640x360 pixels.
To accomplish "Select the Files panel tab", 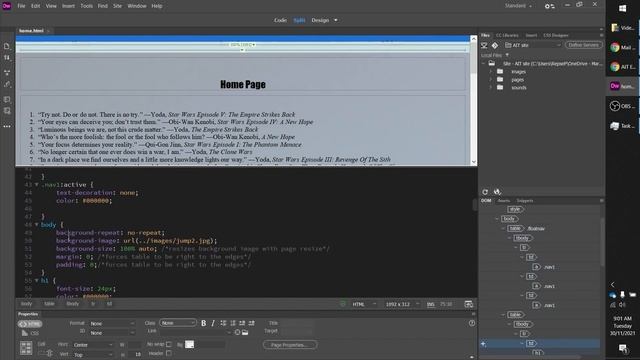I will click(485, 36).
